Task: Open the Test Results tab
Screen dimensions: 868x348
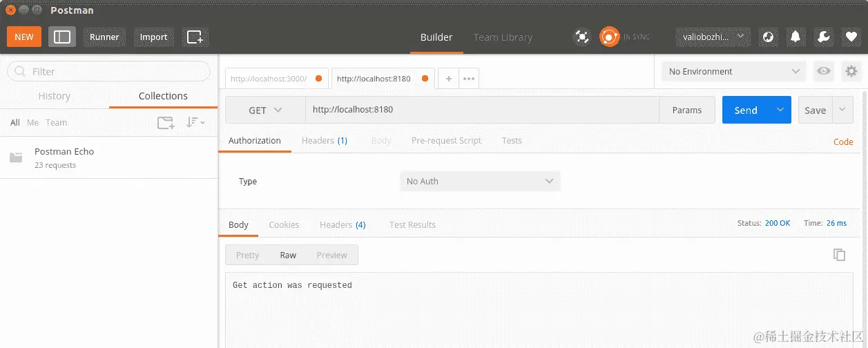Action: pyautogui.click(x=412, y=224)
